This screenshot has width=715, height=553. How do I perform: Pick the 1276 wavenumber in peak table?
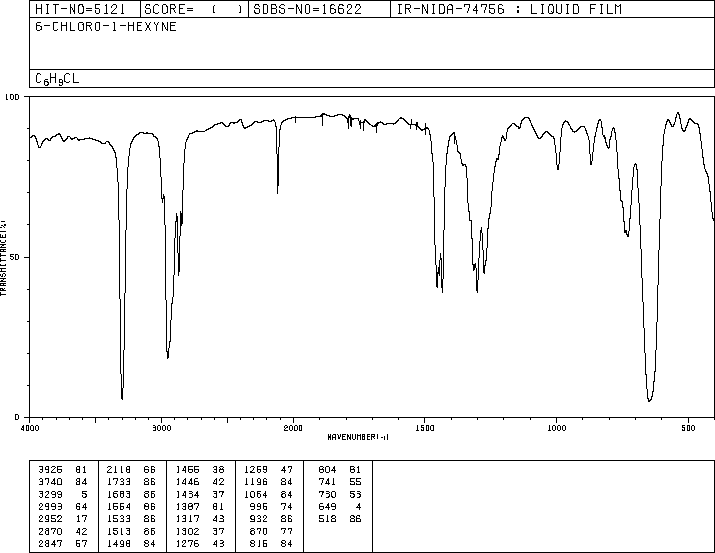tap(188, 543)
